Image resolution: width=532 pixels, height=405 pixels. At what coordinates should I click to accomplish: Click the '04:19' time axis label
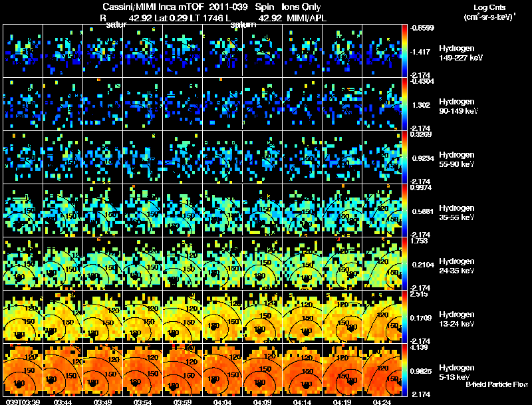pyautogui.click(x=342, y=402)
